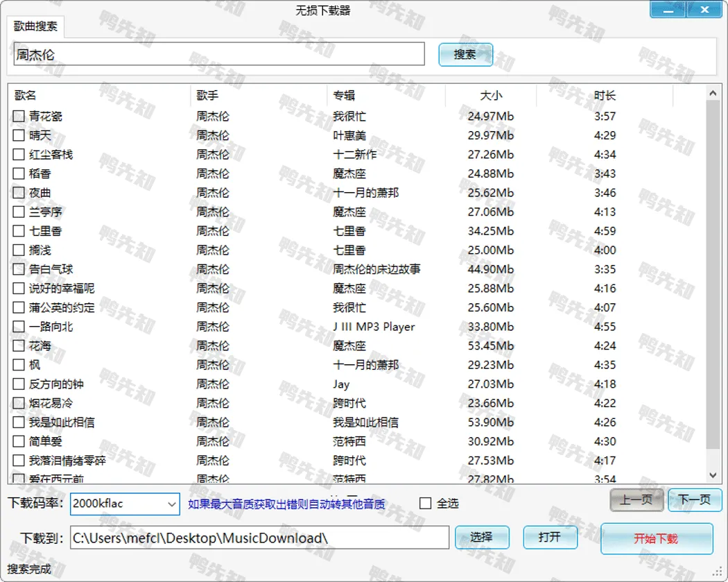Viewport: 728px width, 582px height.
Task: Check the 反方向的钟 checkbox
Action: point(19,384)
